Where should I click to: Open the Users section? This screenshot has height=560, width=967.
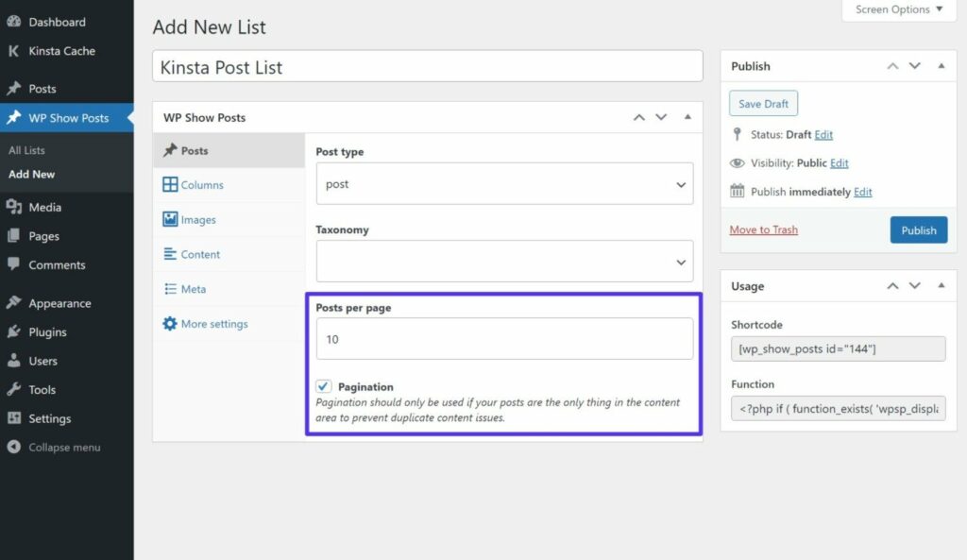(47, 360)
